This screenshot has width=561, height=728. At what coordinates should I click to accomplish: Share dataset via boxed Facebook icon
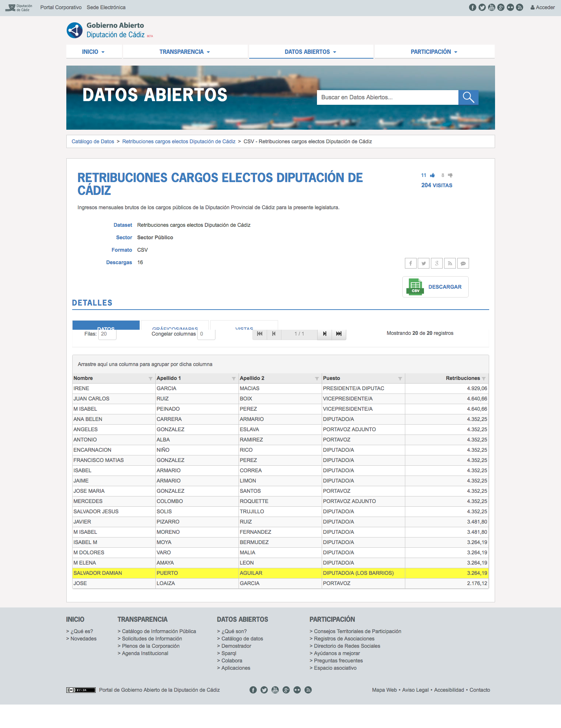point(411,263)
